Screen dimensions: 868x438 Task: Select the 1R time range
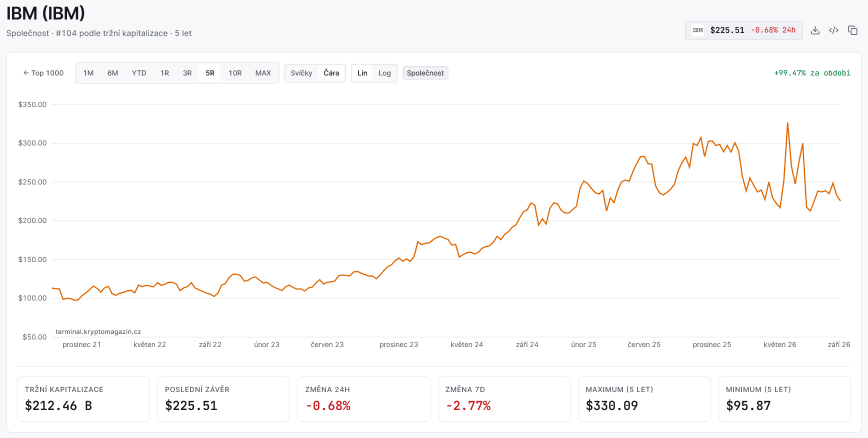click(x=164, y=73)
